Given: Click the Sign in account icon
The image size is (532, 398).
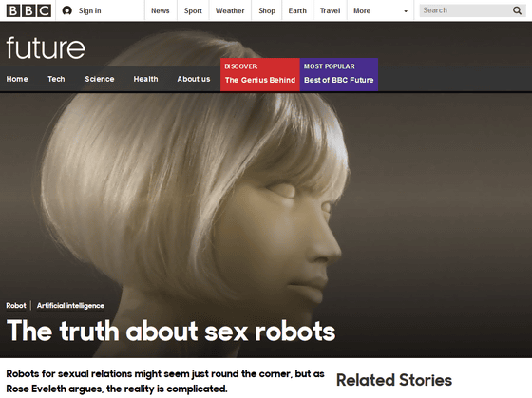Looking at the screenshot, I should [x=67, y=10].
